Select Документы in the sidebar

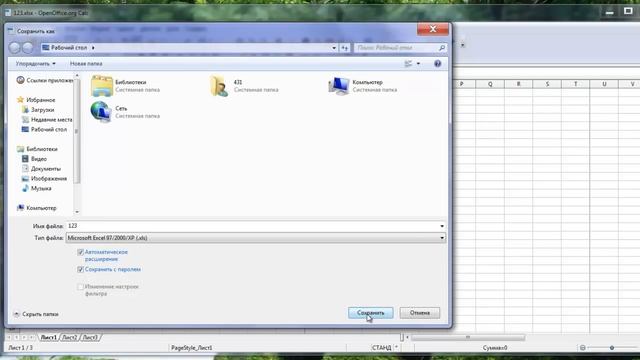click(x=45, y=169)
